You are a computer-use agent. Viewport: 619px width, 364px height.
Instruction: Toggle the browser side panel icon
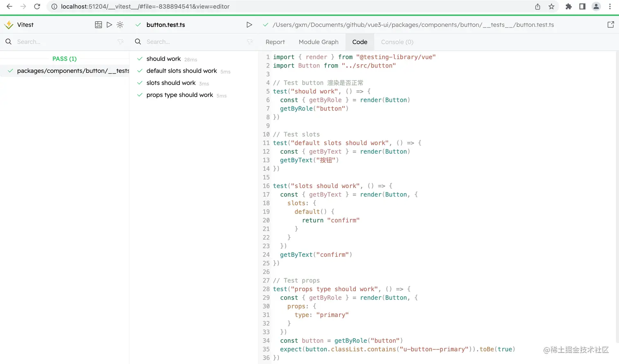(582, 7)
